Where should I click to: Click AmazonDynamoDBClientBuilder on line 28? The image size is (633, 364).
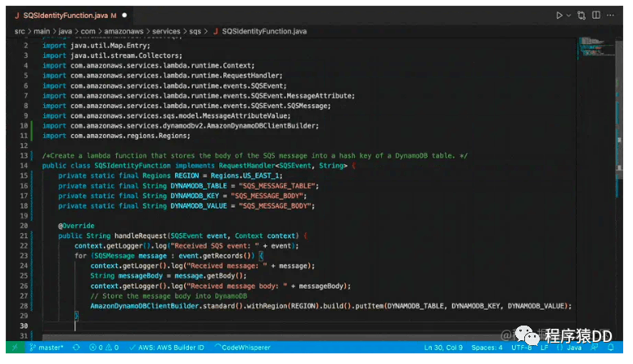[145, 306]
